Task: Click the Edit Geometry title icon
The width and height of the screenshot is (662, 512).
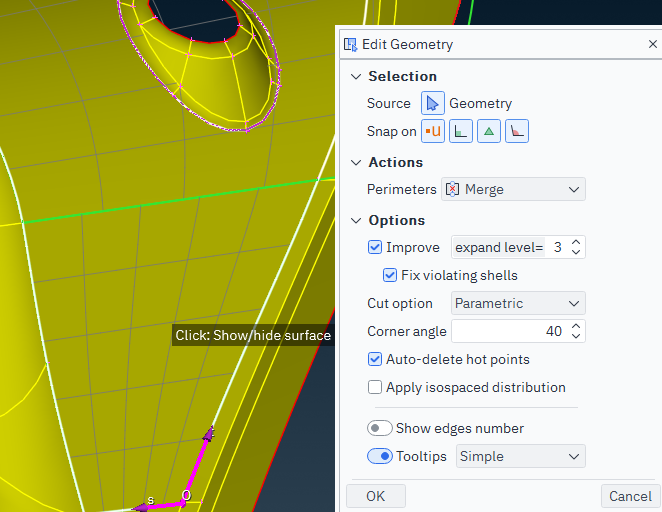Action: pyautogui.click(x=350, y=44)
